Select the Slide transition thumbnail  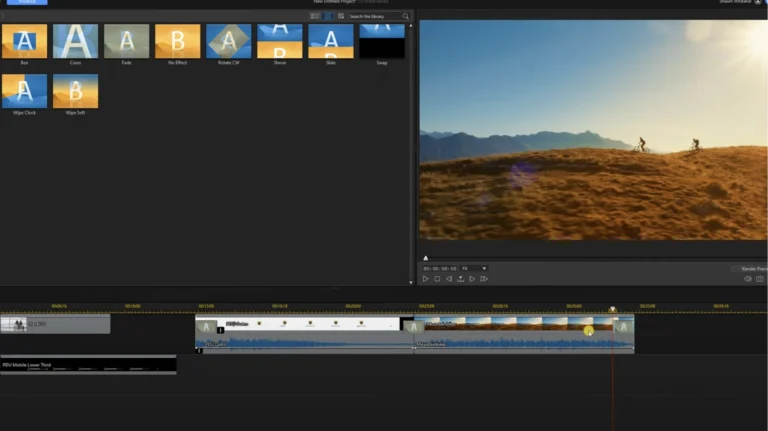click(x=331, y=41)
